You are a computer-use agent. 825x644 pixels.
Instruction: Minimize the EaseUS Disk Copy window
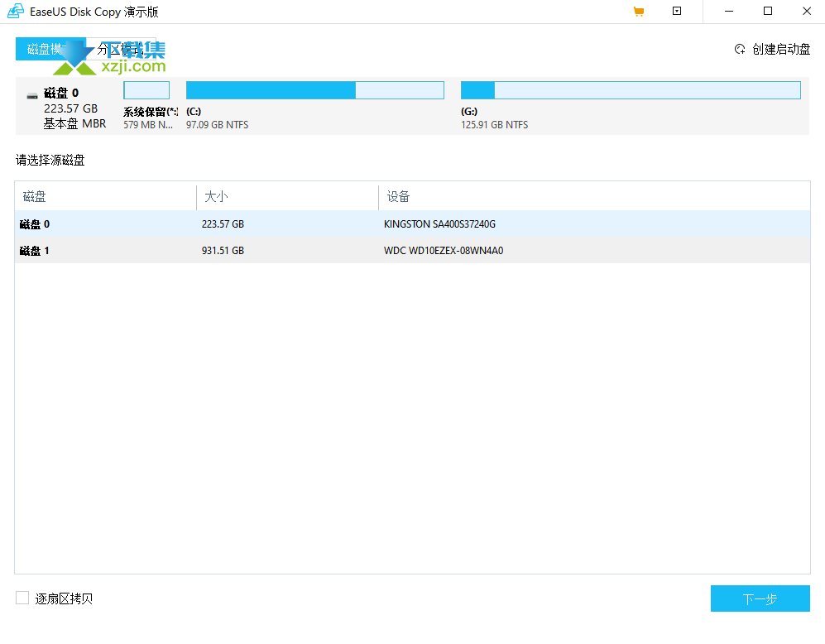729,11
